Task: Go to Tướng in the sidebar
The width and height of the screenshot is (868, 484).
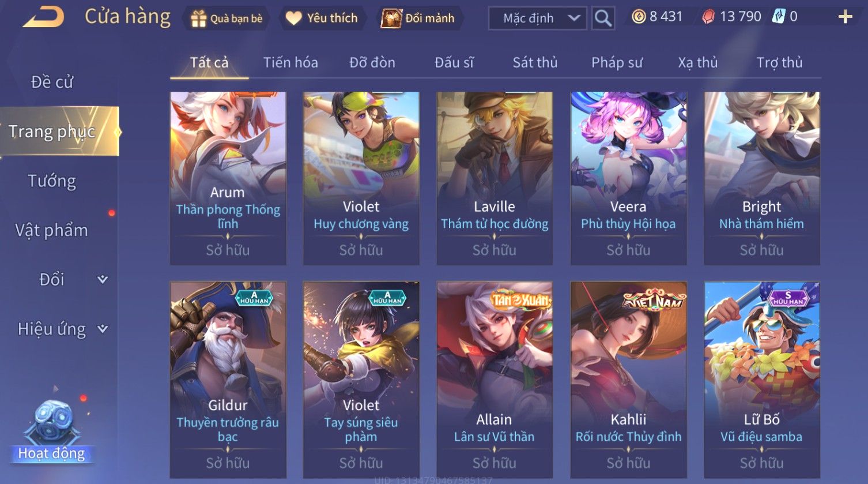Action: click(52, 181)
